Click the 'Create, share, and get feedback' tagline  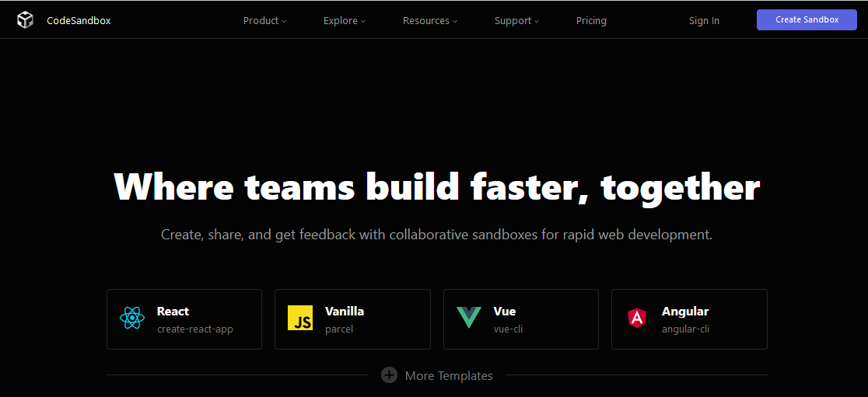click(x=436, y=235)
